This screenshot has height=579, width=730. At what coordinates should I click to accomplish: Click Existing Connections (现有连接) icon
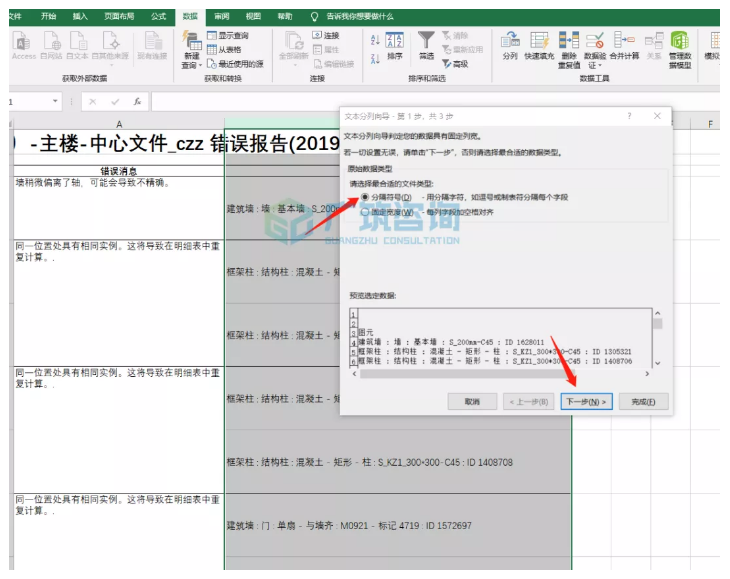(x=152, y=46)
